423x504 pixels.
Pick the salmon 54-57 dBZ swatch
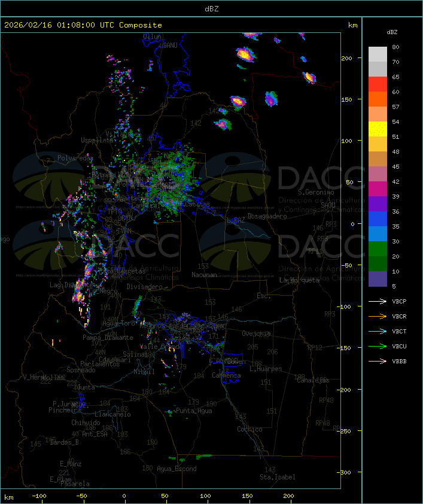point(378,114)
